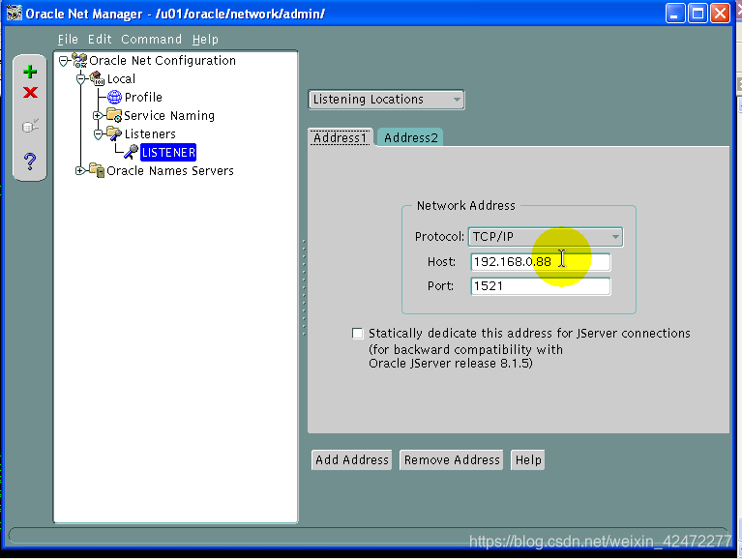Viewport: 742px width, 560px height.
Task: Select the Profile tree item
Action: click(143, 98)
